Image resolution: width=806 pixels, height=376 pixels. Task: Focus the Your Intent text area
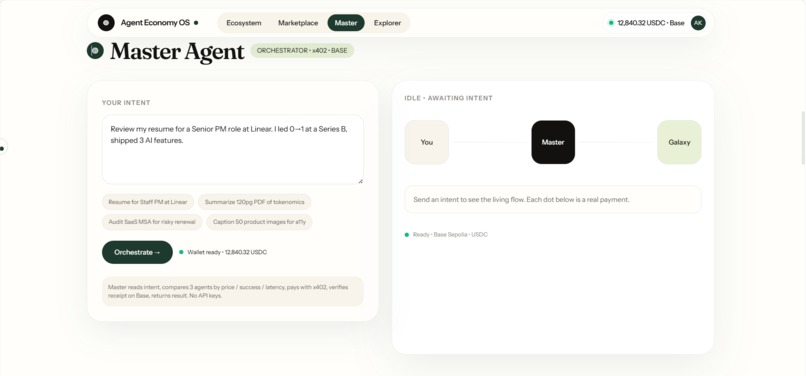[233, 150]
